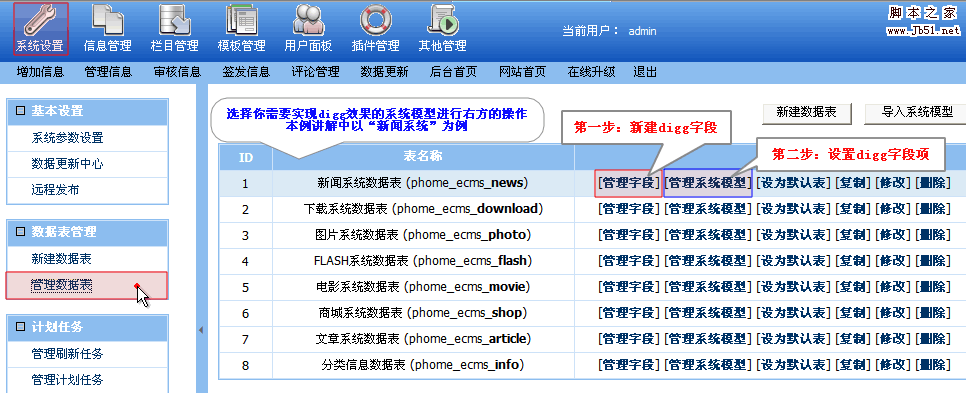Viewport: 966px width, 393px height.
Task: Open 在线升级 in the menu bar
Action: [x=591, y=72]
